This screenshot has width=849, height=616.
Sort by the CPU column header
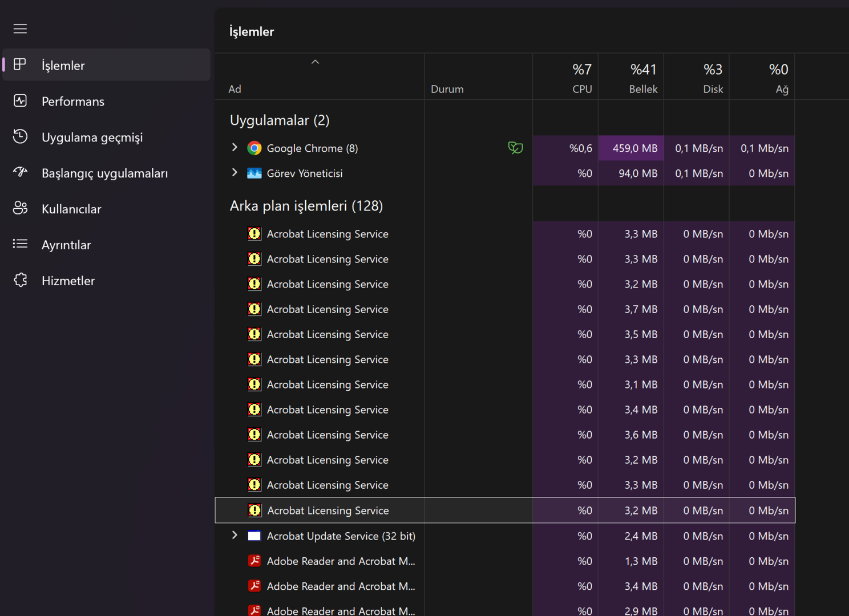click(x=565, y=77)
